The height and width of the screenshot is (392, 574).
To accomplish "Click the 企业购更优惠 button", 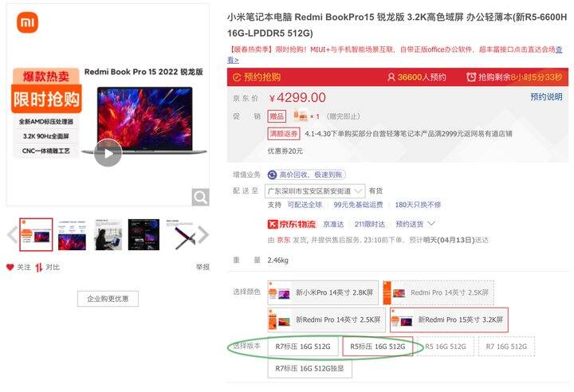I will point(108,299).
